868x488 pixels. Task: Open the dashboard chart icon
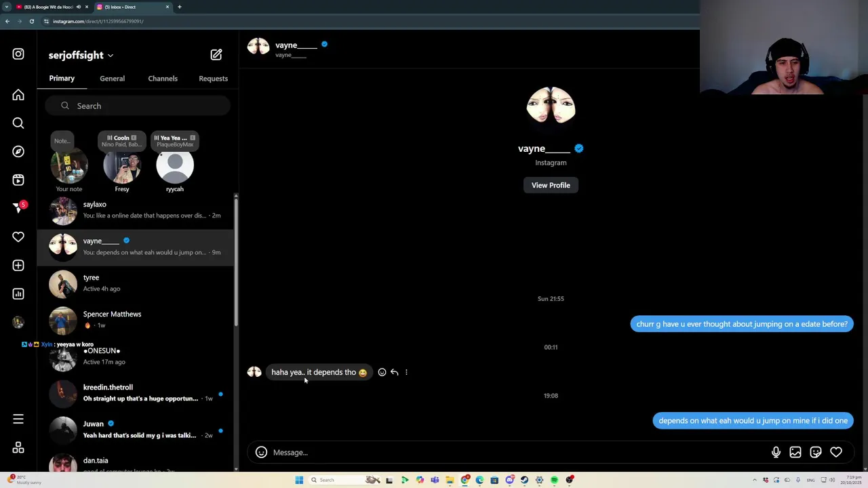[18, 294]
